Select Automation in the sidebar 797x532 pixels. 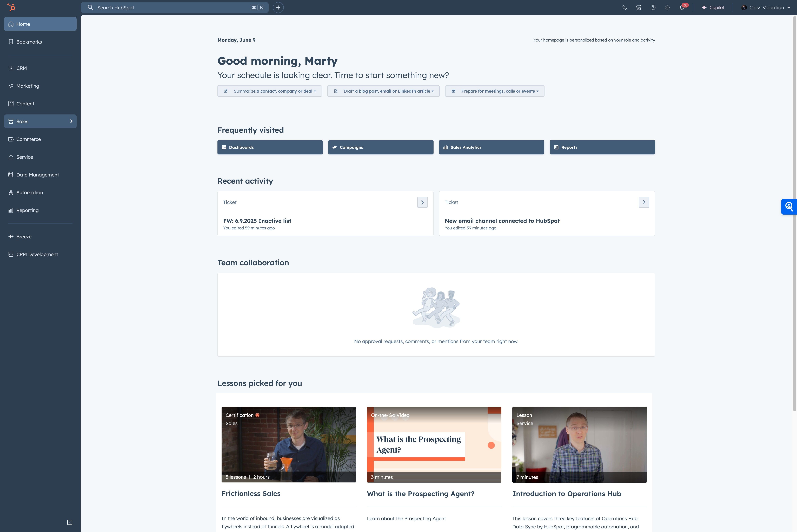tap(30, 192)
